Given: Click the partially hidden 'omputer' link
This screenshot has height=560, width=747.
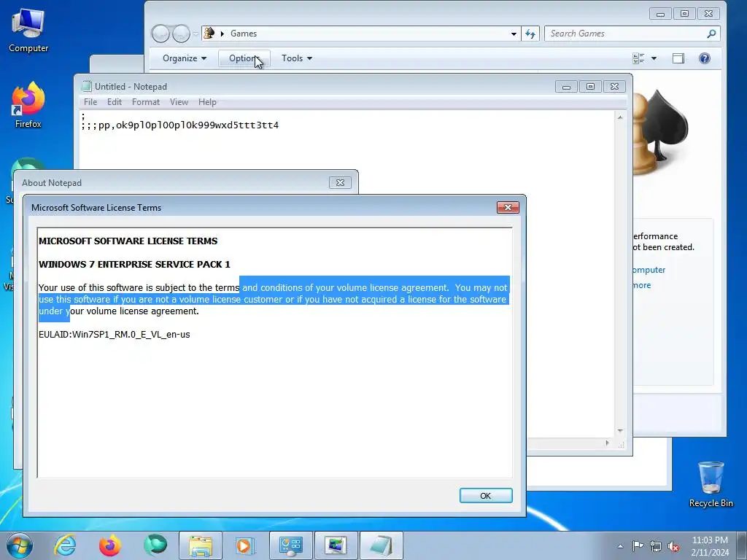Looking at the screenshot, I should point(649,270).
